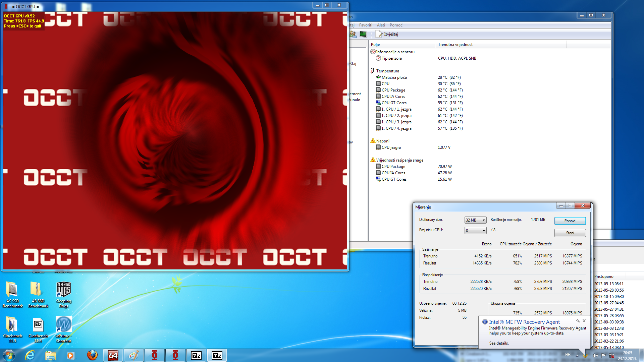Click the Intel recovery agent box tray icon
This screenshot has width=644, height=362.
585,356
